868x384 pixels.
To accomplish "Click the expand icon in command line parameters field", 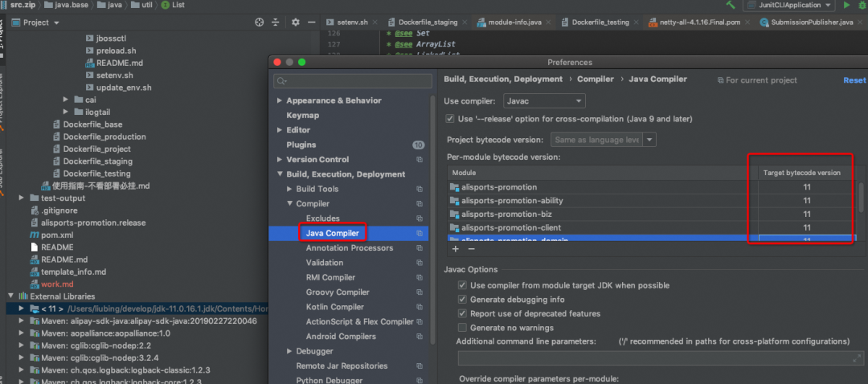I will (858, 358).
